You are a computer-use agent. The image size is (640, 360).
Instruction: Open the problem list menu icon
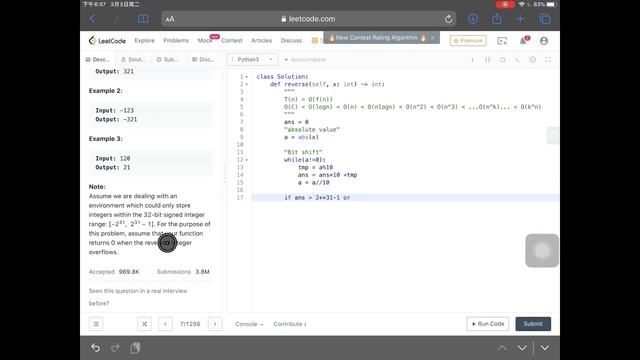(96, 324)
